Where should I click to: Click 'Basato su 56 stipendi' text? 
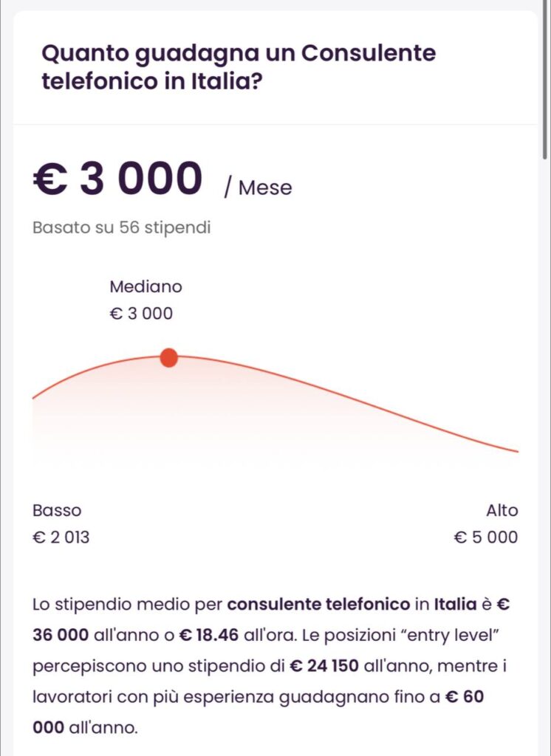coord(122,227)
